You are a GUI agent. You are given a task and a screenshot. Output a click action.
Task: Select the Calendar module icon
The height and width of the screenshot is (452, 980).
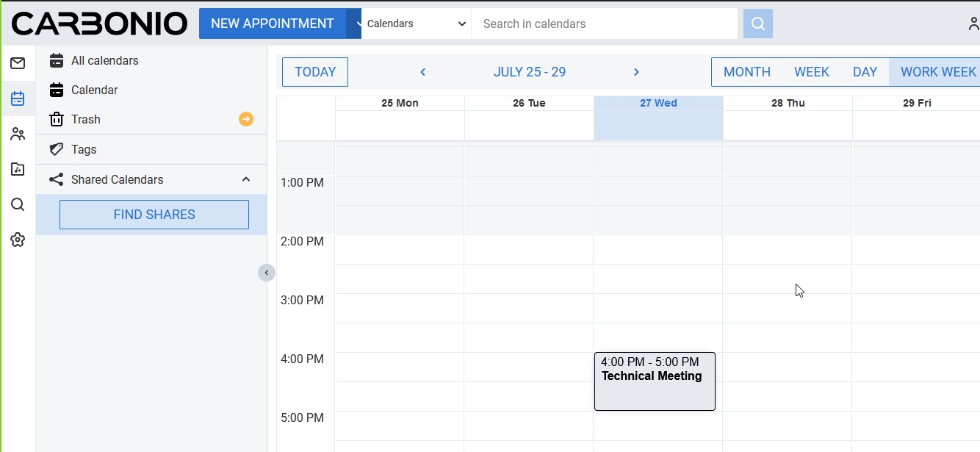(x=18, y=98)
